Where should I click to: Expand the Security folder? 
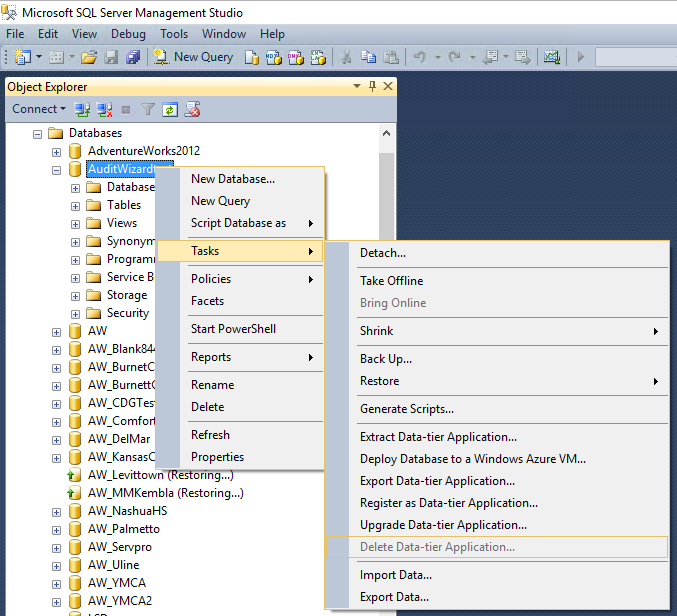click(x=75, y=314)
